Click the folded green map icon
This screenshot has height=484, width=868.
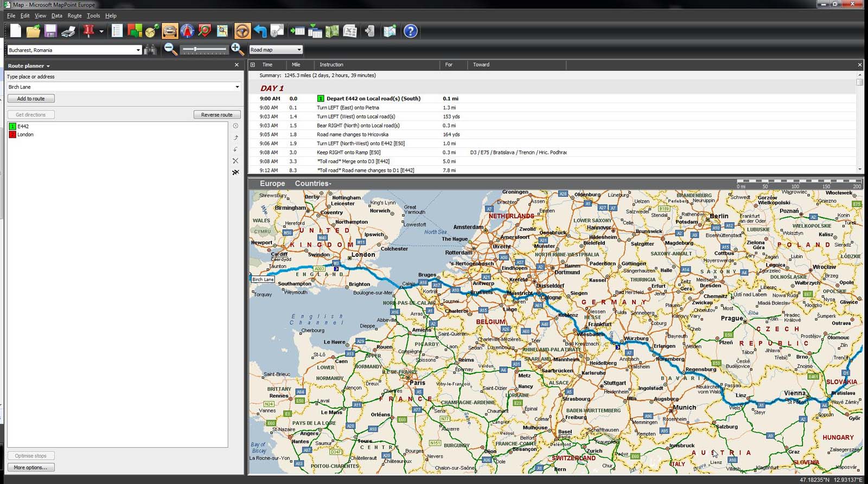[332, 31]
